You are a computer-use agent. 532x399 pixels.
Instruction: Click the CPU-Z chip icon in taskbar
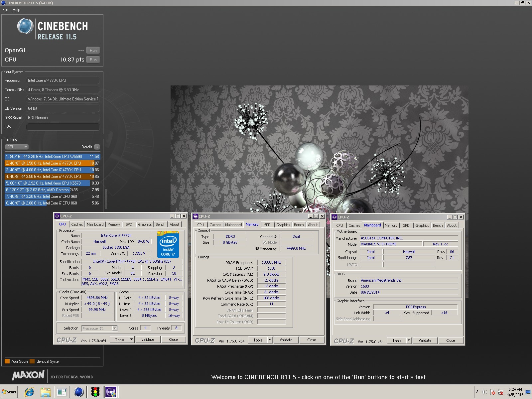point(111,392)
